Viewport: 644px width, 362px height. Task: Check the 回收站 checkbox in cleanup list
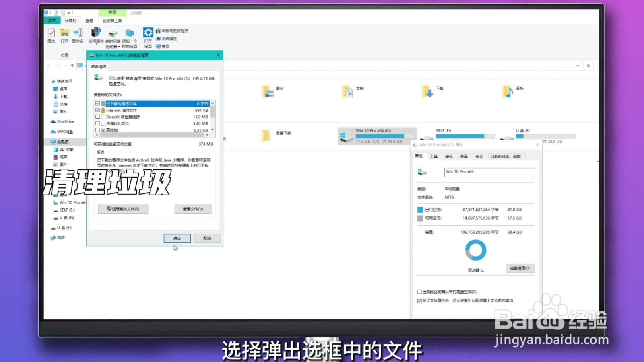(x=98, y=130)
